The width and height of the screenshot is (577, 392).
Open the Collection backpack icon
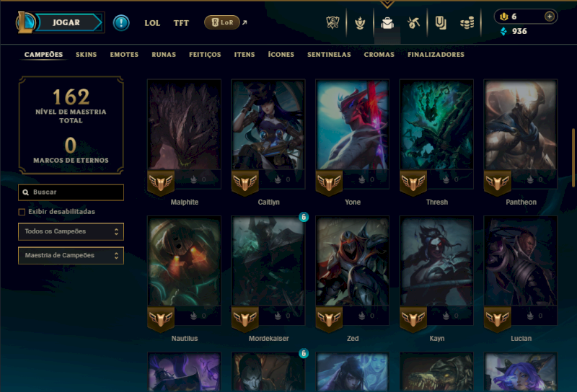tap(387, 23)
